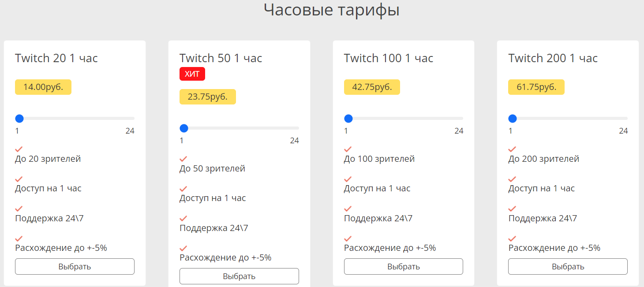644x287 pixels.
Task: Click the hours slider handle in Twitch 100 card
Action: pyautogui.click(x=348, y=119)
